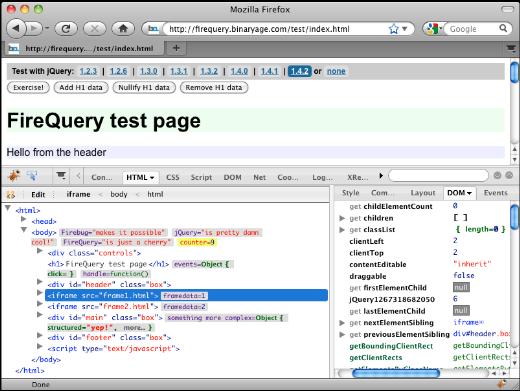Viewport: 520px width, 391px height.
Task: Click the browser Forward arrow button
Action: (33, 28)
